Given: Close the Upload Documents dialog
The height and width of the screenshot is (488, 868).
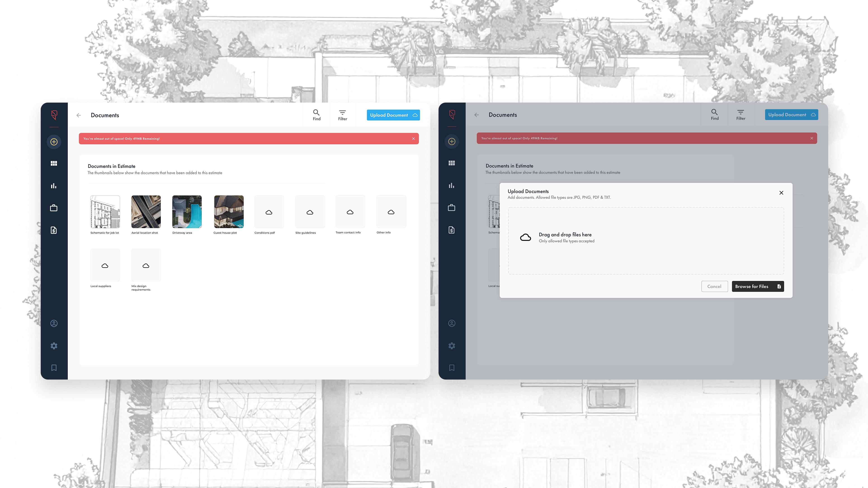Looking at the screenshot, I should pos(781,193).
